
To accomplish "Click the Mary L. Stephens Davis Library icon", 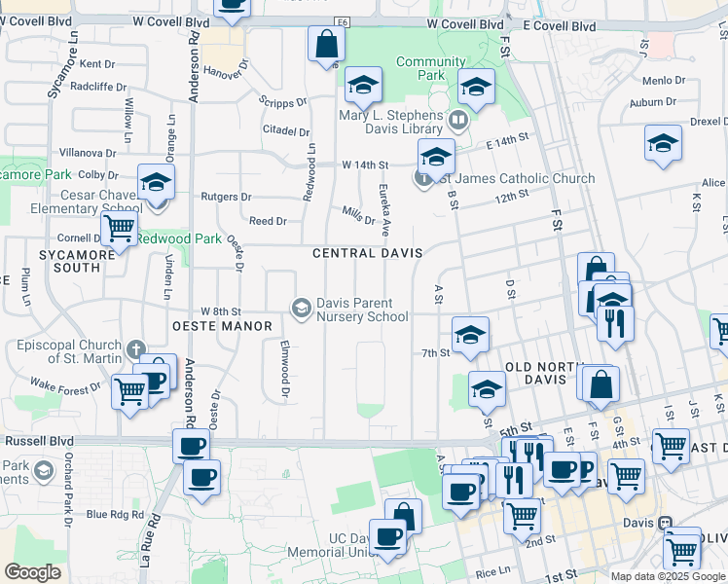I will click(458, 121).
